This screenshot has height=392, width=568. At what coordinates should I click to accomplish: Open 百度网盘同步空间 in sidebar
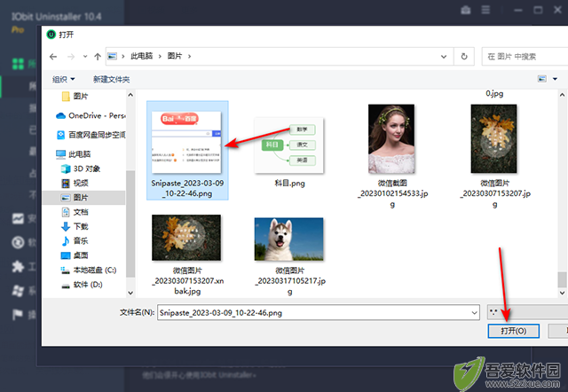[x=91, y=135]
